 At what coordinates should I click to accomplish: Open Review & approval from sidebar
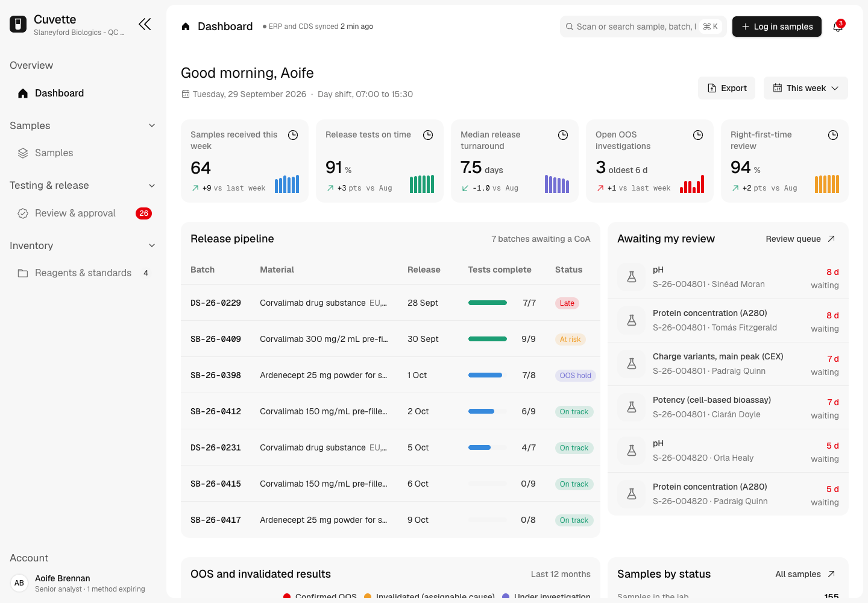[x=83, y=213]
